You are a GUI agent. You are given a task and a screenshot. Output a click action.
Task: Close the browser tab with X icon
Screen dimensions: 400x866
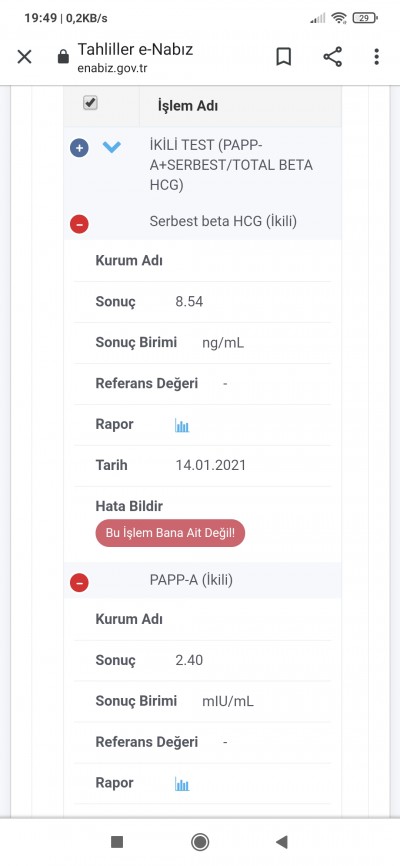[x=24, y=56]
